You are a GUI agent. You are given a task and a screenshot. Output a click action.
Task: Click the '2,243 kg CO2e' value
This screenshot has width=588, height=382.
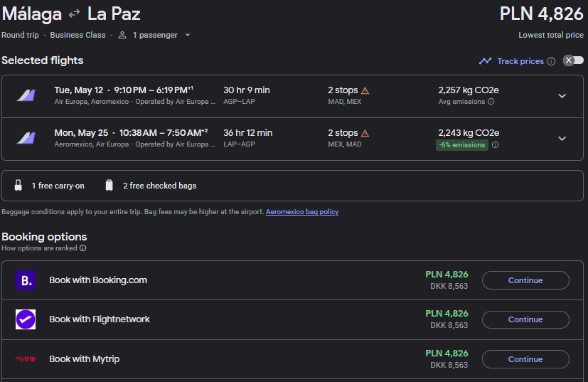pyautogui.click(x=469, y=133)
